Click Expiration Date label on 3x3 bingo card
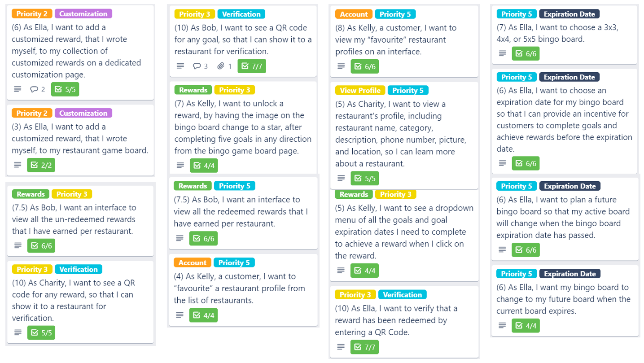This screenshot has height=363, width=644. click(x=569, y=14)
